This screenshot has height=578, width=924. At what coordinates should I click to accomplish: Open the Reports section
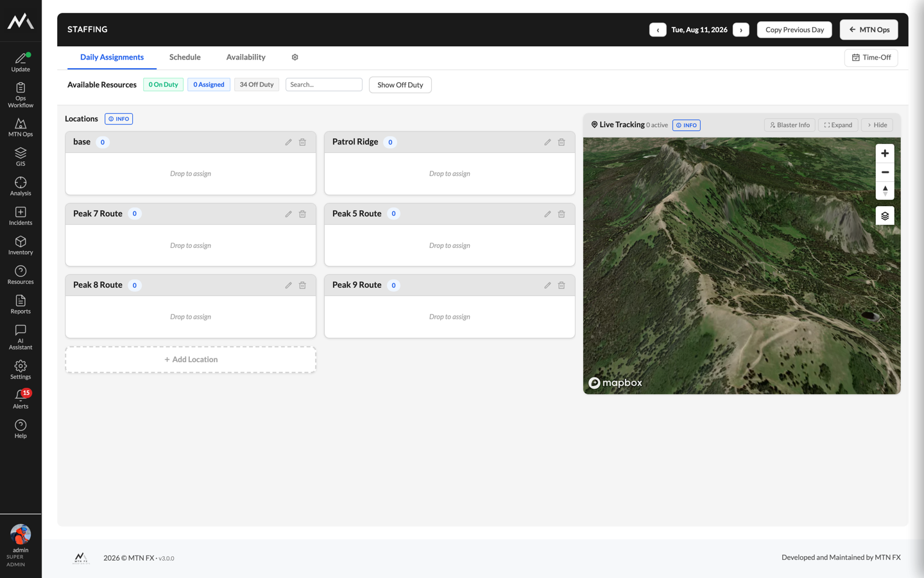coord(21,304)
